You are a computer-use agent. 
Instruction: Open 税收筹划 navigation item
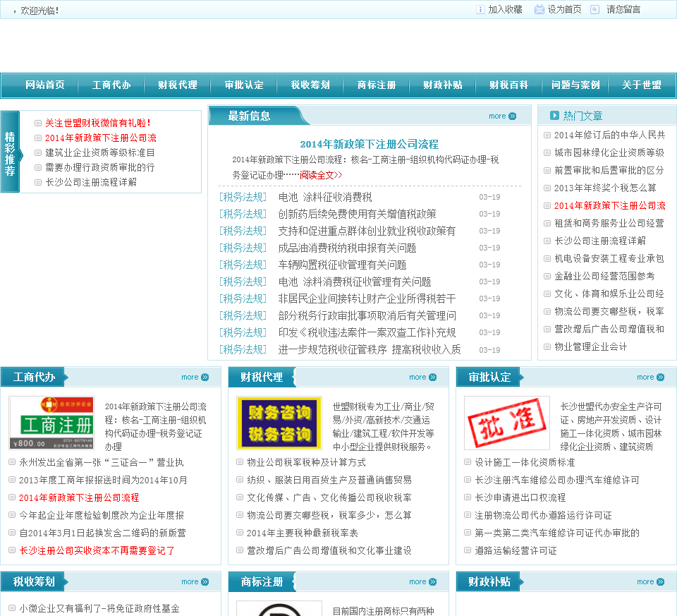click(x=310, y=85)
